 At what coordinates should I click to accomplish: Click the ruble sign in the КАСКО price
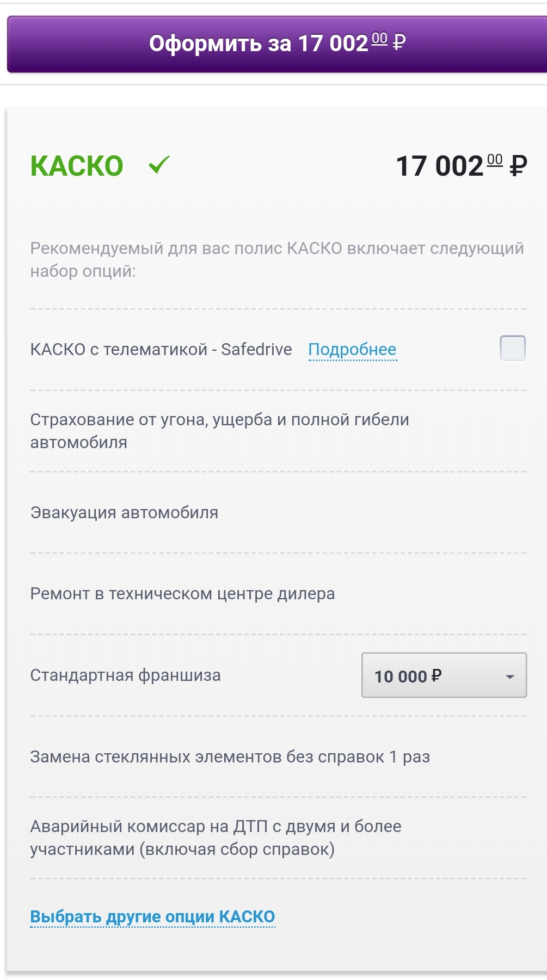click(x=518, y=166)
